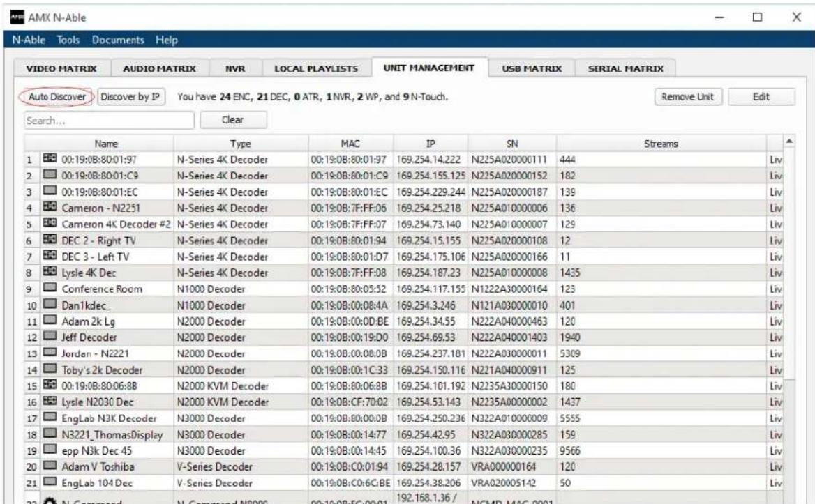This screenshot has height=504, width=815.
Task: Click the AMX N-Able app icon in title bar
Action: (17, 17)
